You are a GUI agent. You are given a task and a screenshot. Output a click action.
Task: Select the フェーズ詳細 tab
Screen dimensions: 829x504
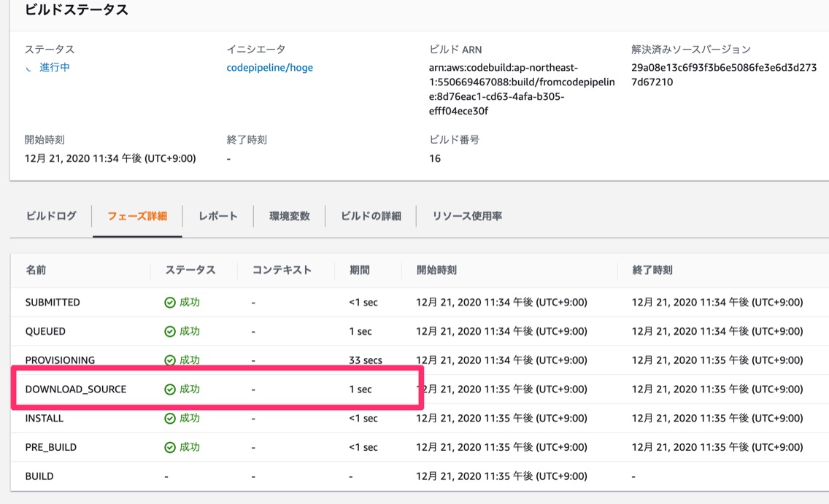tap(137, 216)
